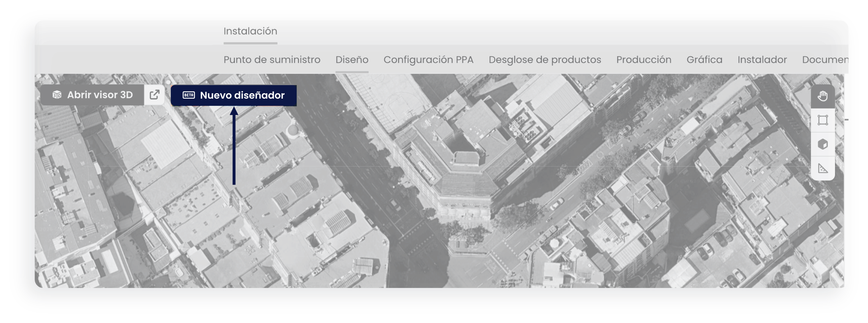
Task: Switch to the Instalación tab
Action: (x=250, y=31)
